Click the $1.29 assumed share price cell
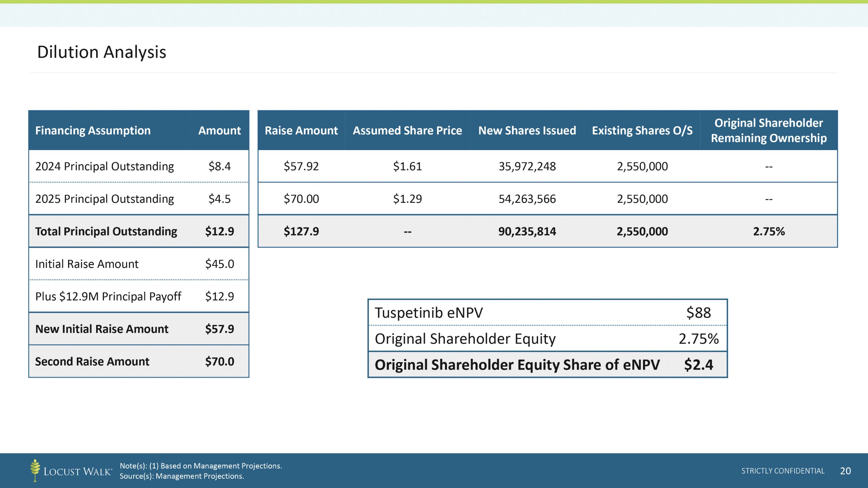 (407, 199)
